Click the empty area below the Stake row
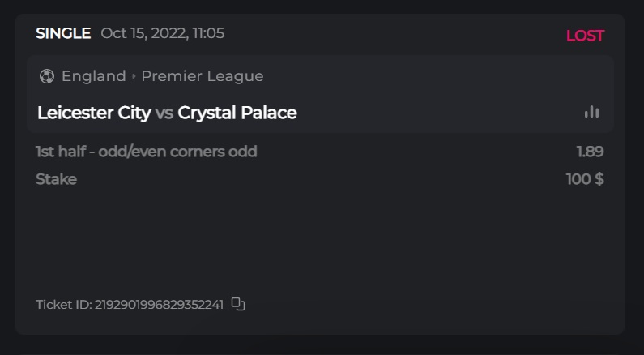 [320, 239]
